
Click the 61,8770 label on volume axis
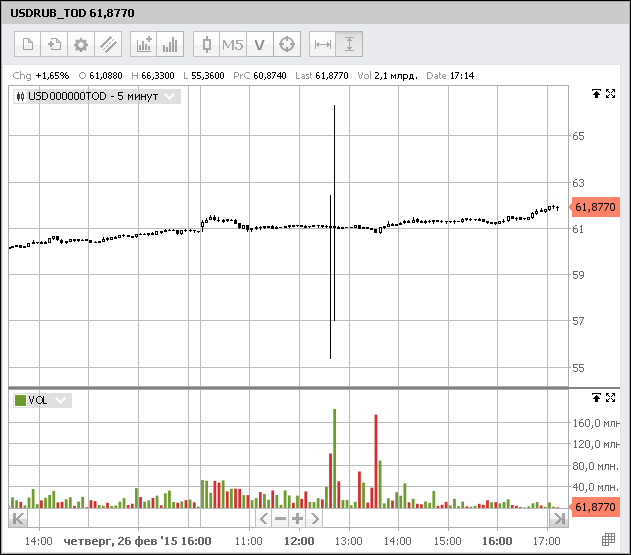[x=595, y=507]
